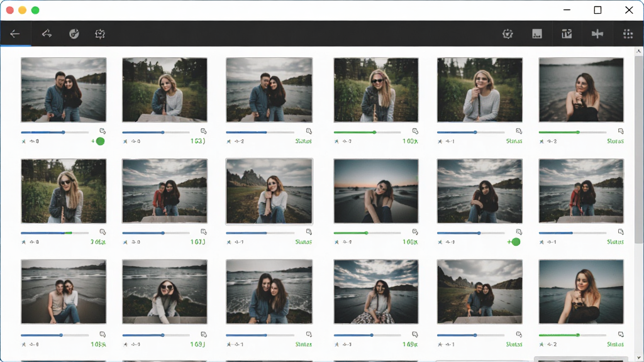Open the sunglasses forest photo, first in row two
This screenshot has width=644, height=362.
[64, 191]
